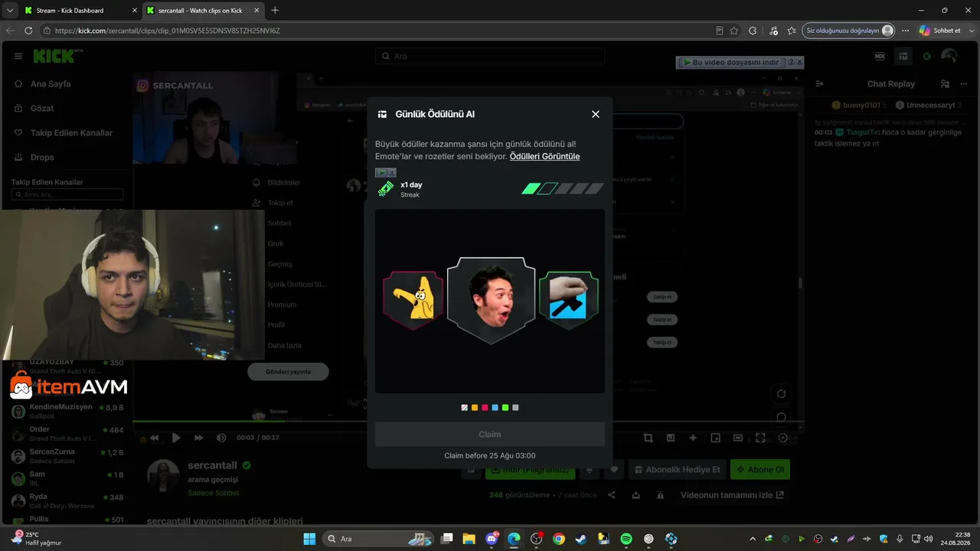Select the blue color dot below emotes
This screenshot has height=551, width=980.
pyautogui.click(x=495, y=408)
